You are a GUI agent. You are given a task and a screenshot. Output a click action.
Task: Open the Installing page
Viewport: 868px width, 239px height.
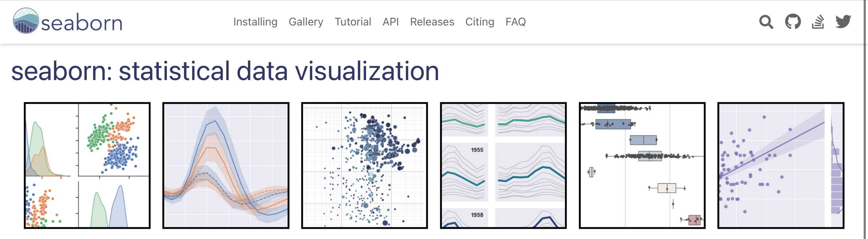[x=255, y=22]
